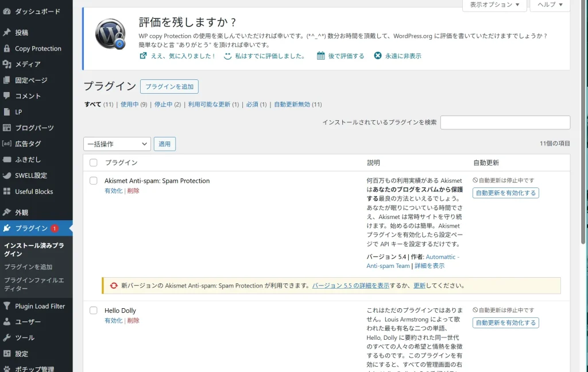Open プラグインファイルエディター submenu item
Viewport: 588px width, 372px height.
click(34, 284)
